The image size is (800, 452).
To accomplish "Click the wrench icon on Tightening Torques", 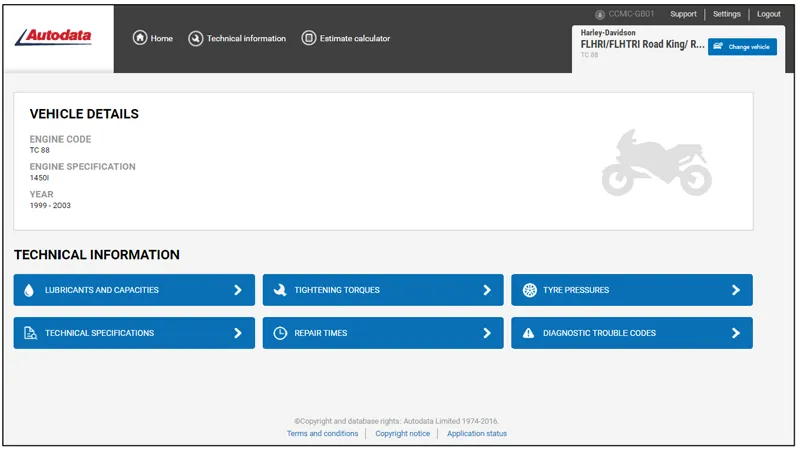I will pos(280,290).
